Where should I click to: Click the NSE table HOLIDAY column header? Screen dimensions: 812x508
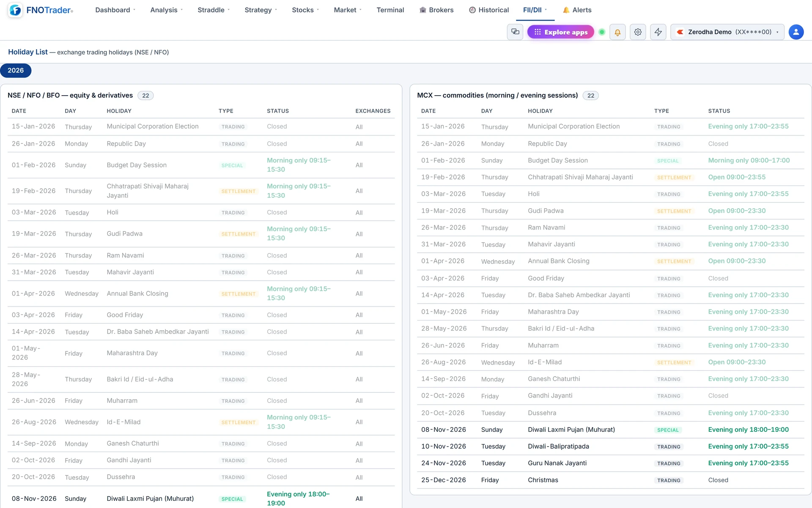(x=119, y=111)
